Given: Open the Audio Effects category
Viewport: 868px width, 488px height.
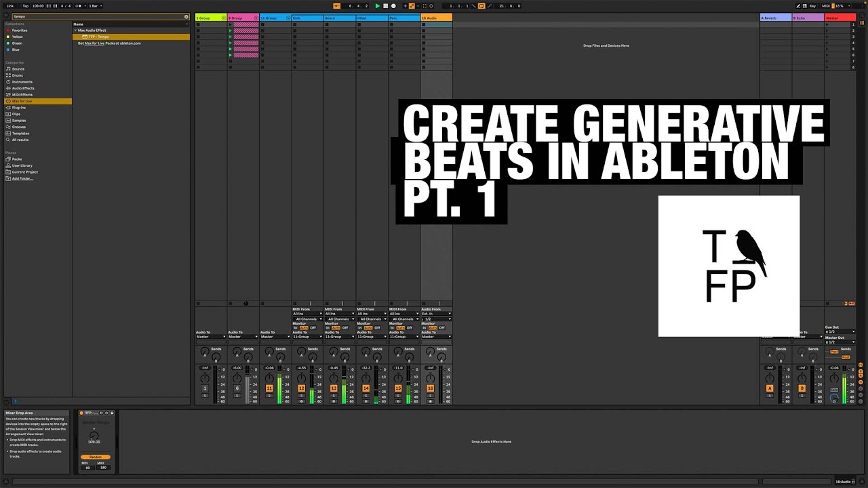Looking at the screenshot, I should click(23, 88).
